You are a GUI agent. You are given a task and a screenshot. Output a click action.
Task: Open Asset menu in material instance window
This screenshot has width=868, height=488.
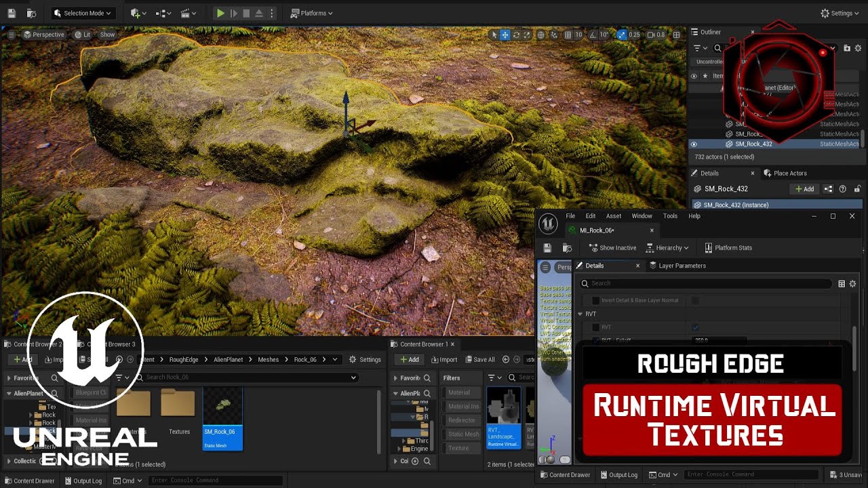click(x=614, y=216)
